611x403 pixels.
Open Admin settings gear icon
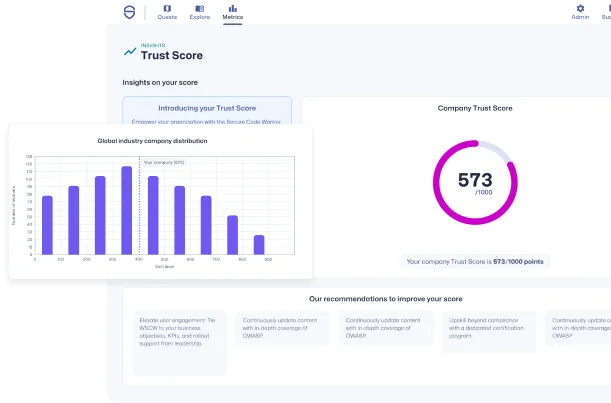580,8
